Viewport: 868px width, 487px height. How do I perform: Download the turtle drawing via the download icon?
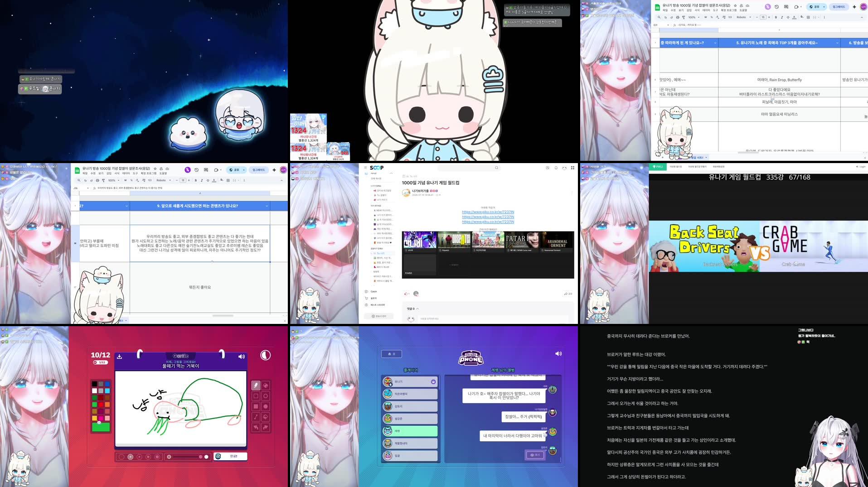tap(119, 356)
